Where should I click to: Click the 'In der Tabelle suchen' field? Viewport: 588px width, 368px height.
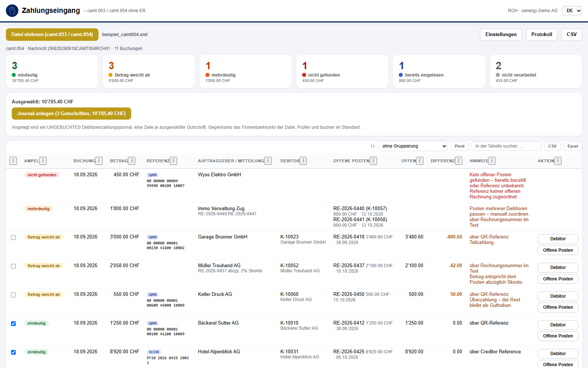pyautogui.click(x=506, y=146)
